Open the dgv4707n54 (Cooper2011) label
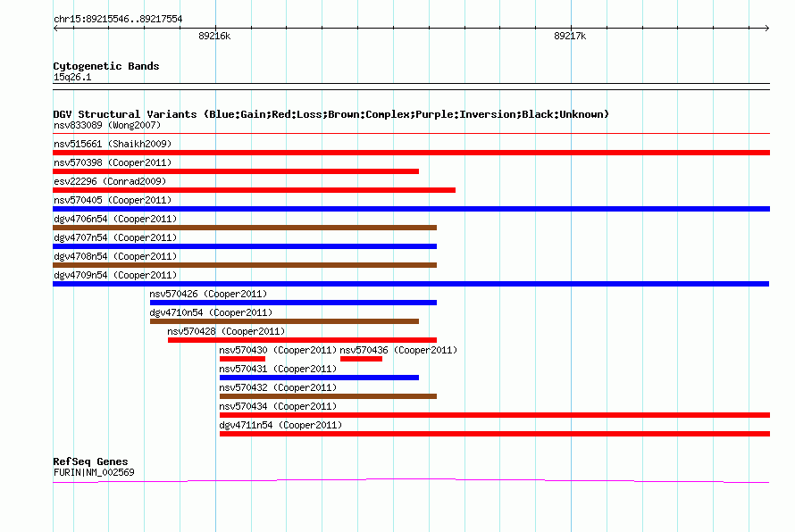This screenshot has width=795, height=532. (x=115, y=237)
